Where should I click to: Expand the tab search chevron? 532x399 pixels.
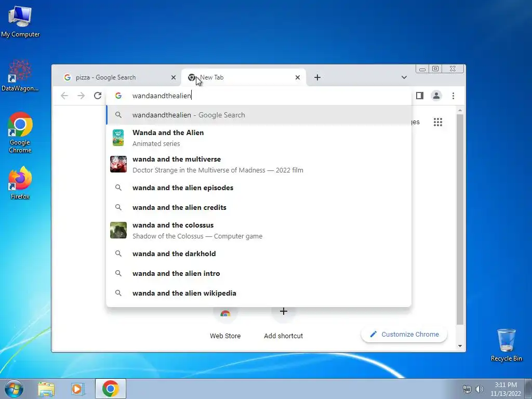click(x=404, y=77)
